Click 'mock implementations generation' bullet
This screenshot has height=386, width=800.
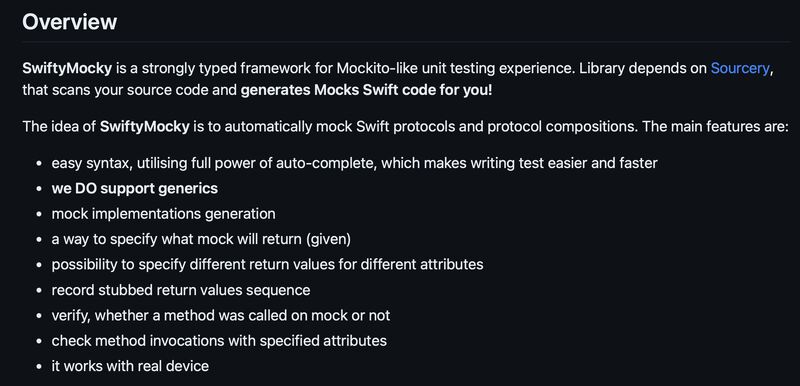(163, 214)
